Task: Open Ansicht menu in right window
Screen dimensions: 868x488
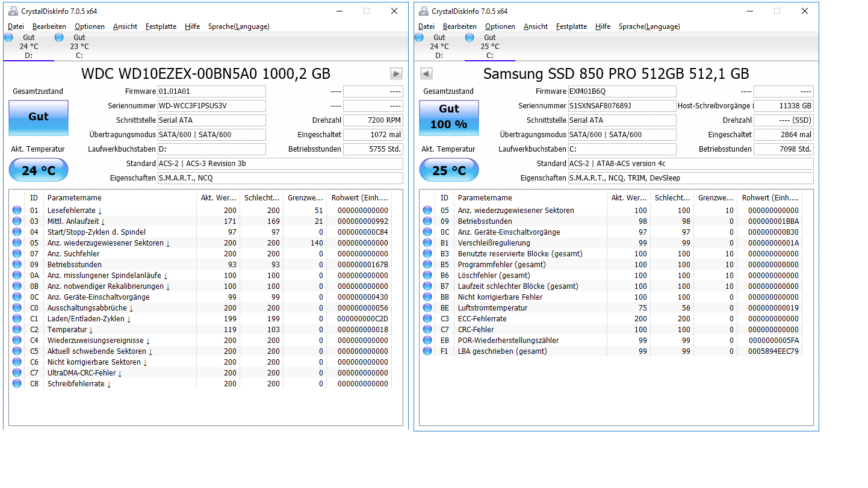Action: pyautogui.click(x=536, y=26)
